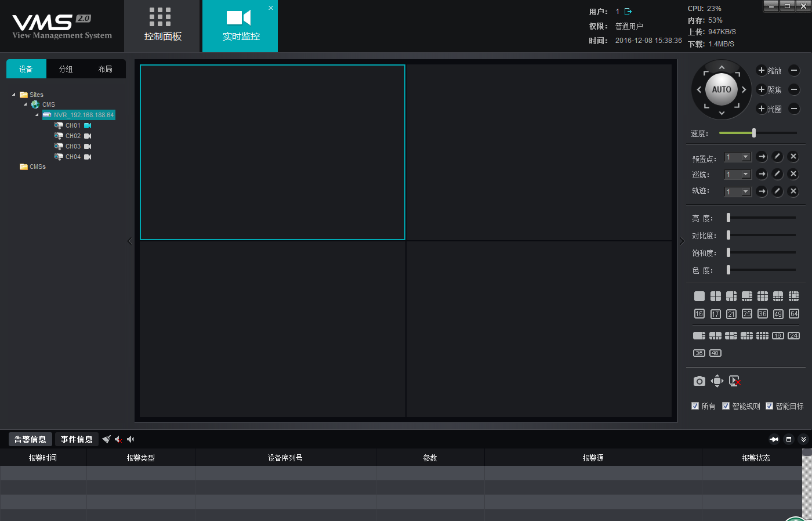The height and width of the screenshot is (521, 812).
Task: Click the plus button for 缩放 zoom
Action: pos(762,70)
